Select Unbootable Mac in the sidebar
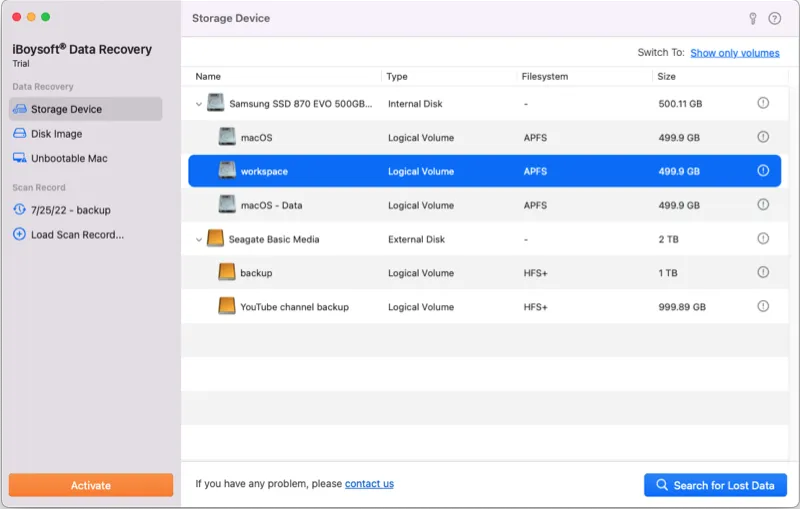The image size is (800, 509). point(69,158)
